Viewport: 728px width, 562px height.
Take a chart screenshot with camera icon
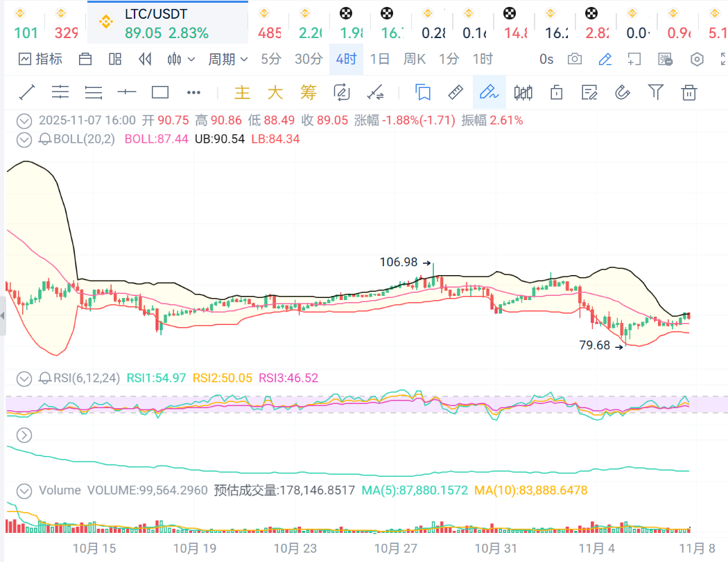(575, 59)
